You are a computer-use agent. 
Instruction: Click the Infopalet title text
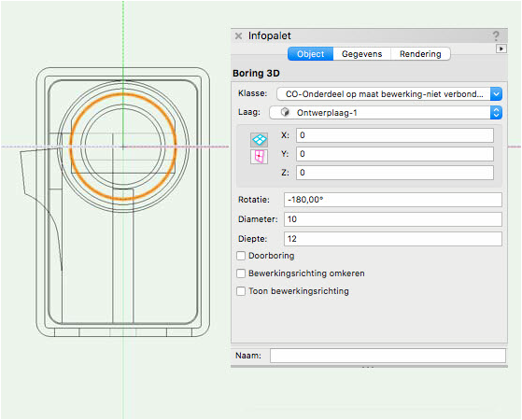[269, 35]
